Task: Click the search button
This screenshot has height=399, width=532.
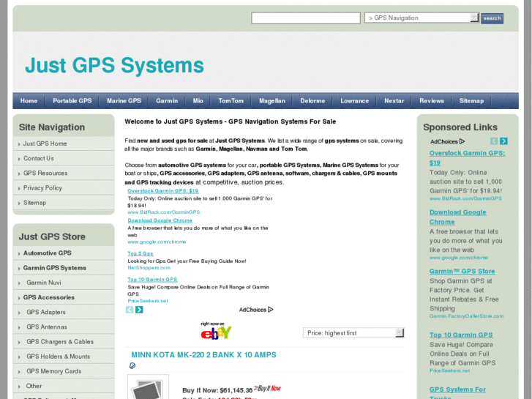Action: click(492, 18)
